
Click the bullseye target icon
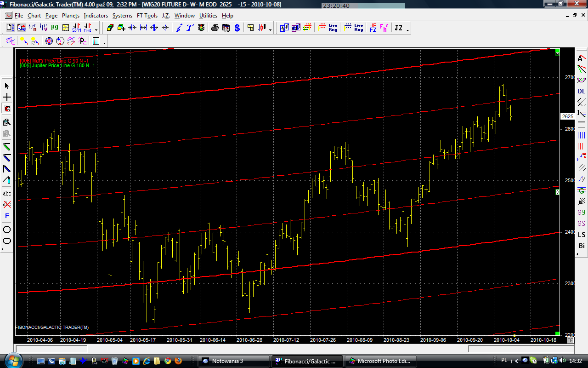pos(49,41)
